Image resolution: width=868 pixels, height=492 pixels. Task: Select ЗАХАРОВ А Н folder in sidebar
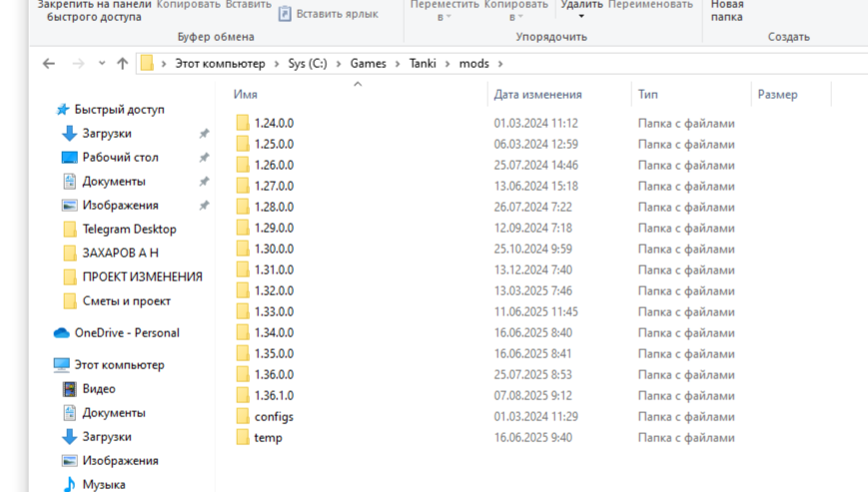tap(120, 253)
